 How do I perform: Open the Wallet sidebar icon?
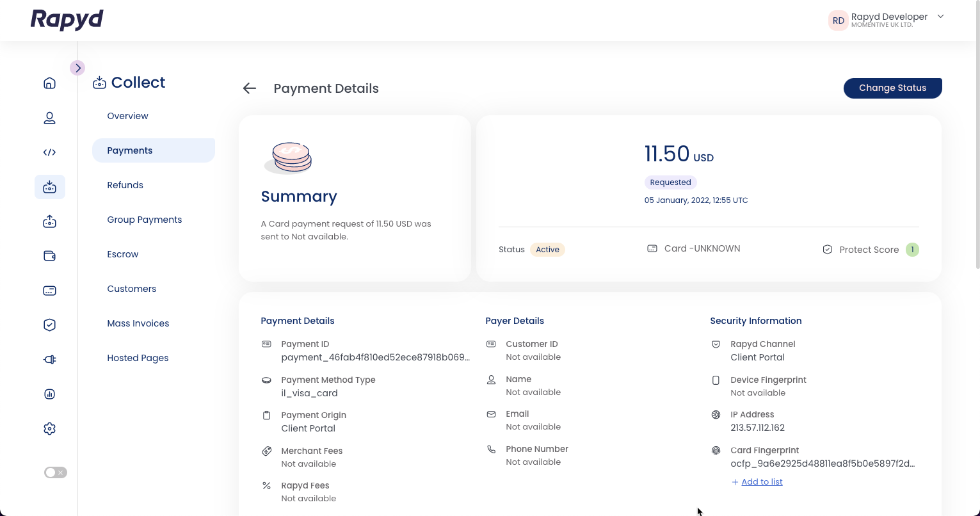coord(49,256)
